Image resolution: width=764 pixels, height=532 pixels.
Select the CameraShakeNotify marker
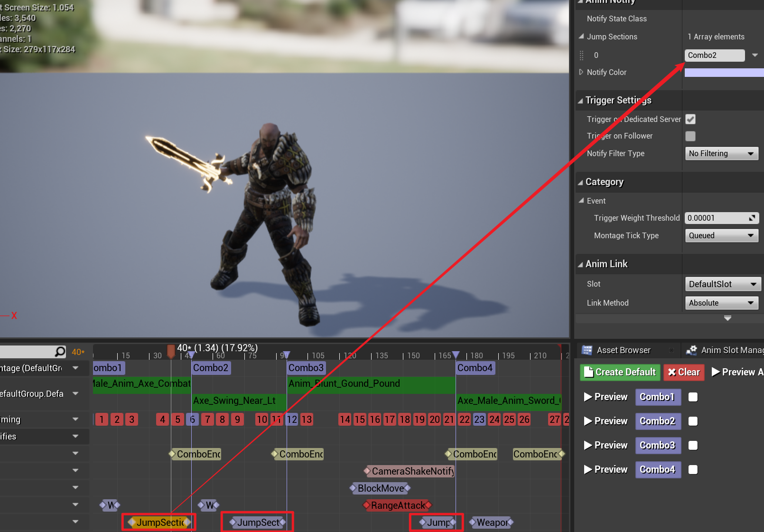coord(409,471)
